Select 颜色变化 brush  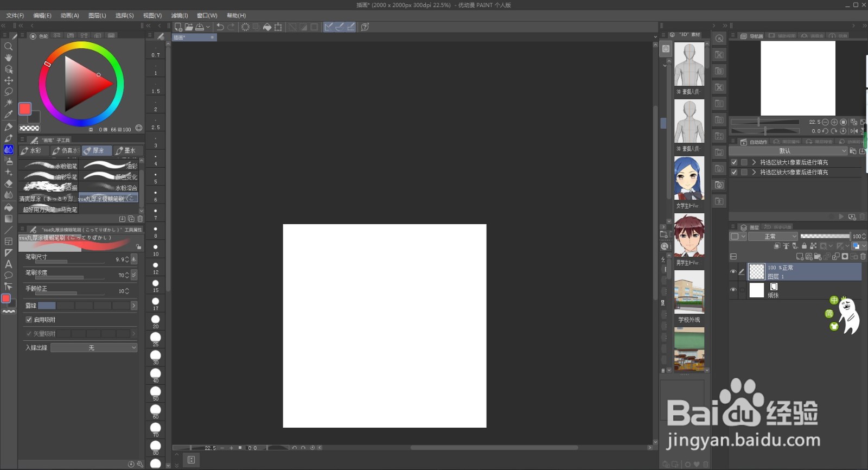point(108,176)
